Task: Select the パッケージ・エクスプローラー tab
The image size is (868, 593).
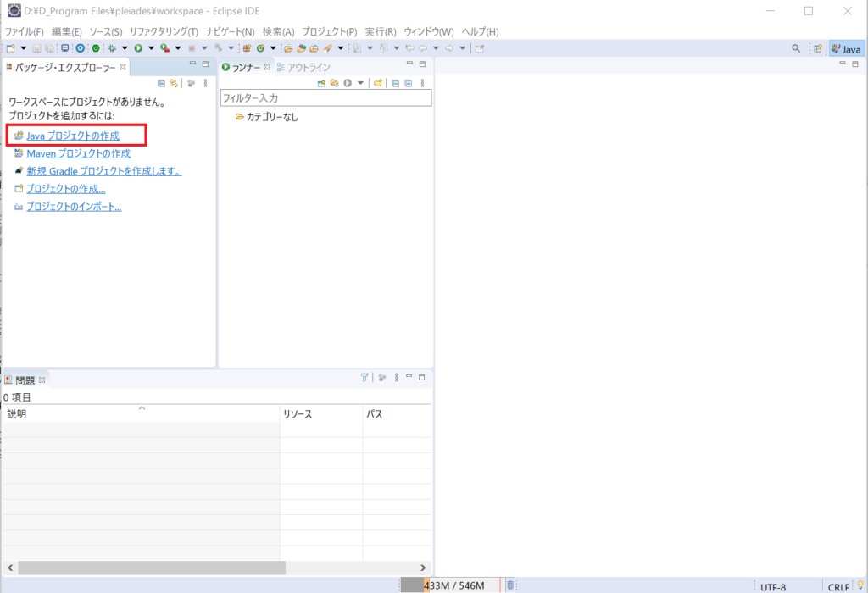Action: (65, 67)
